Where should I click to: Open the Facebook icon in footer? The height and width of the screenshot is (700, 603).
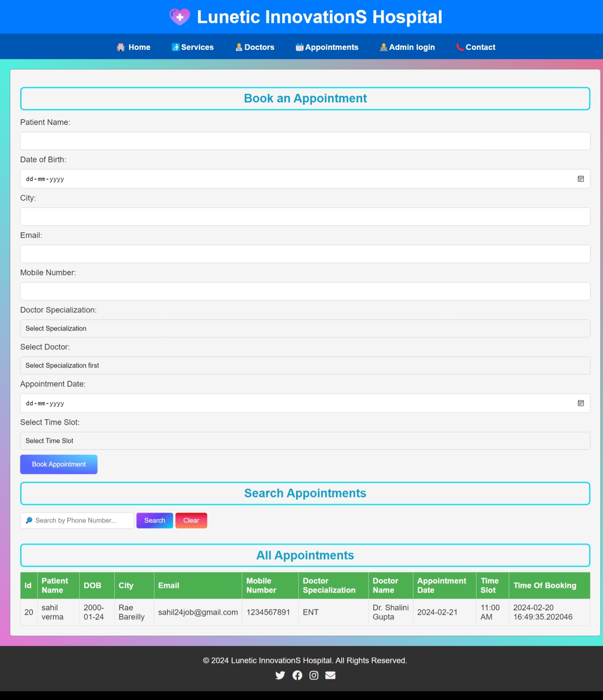coord(297,675)
